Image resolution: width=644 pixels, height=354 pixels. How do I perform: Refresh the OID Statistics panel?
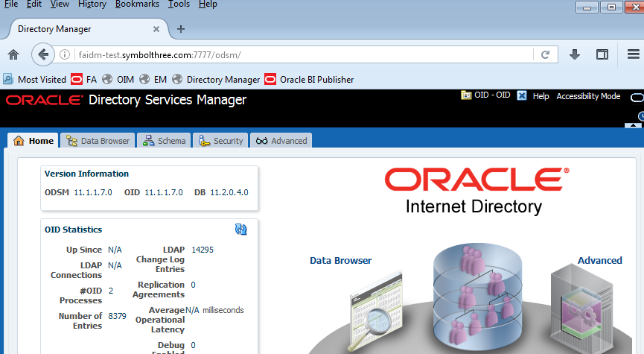240,230
